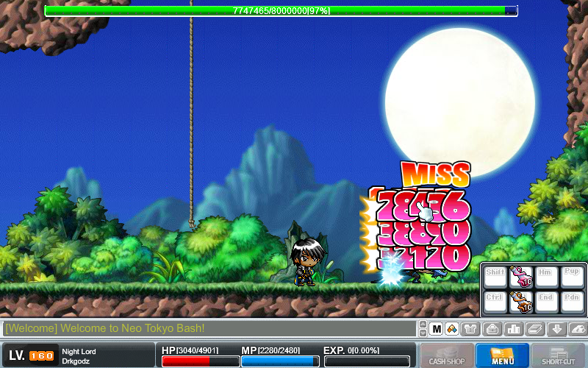The width and height of the screenshot is (588, 368).
Task: Select the empty Pdn quickslot
Action: click(572, 302)
